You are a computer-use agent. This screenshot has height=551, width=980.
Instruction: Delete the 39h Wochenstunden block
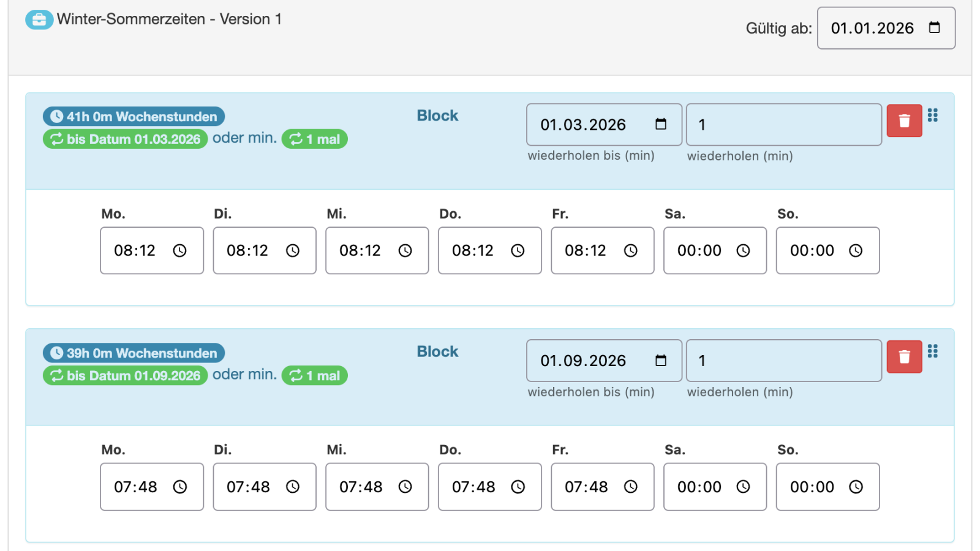coord(904,357)
